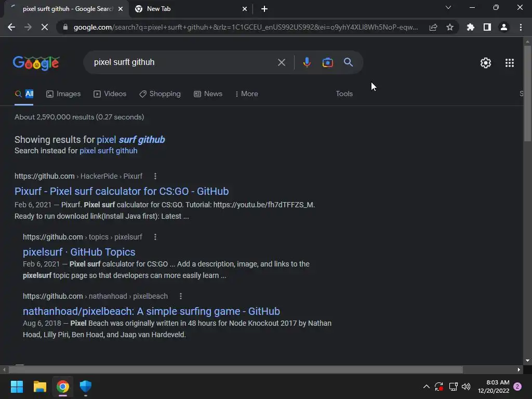Open the Windows Start menu
532x399 pixels.
[17, 387]
